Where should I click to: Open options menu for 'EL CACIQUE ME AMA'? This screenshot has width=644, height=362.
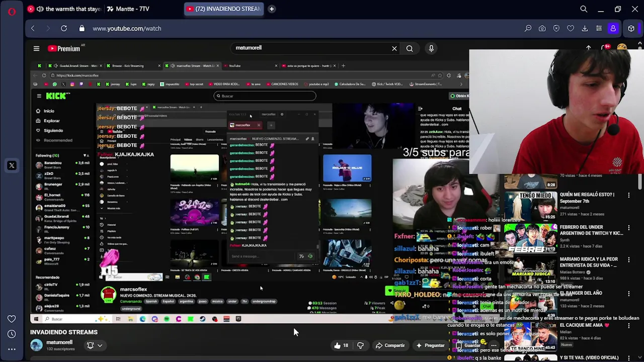(628, 325)
